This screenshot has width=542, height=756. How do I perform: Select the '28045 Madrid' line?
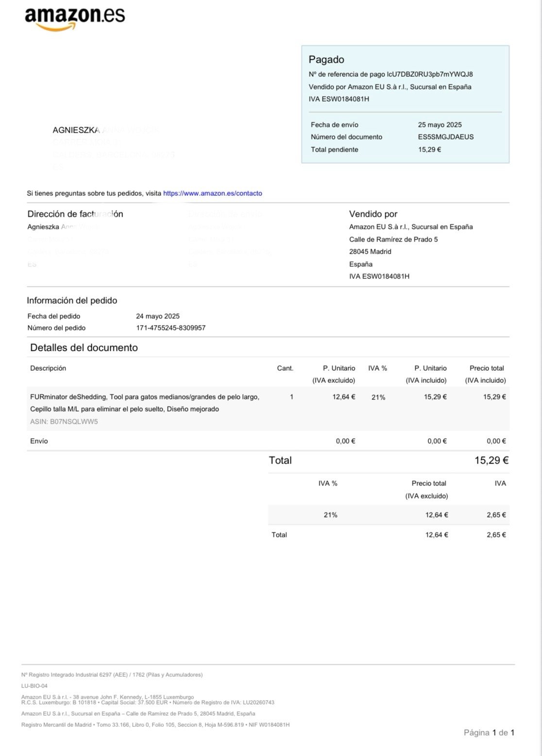click(370, 252)
